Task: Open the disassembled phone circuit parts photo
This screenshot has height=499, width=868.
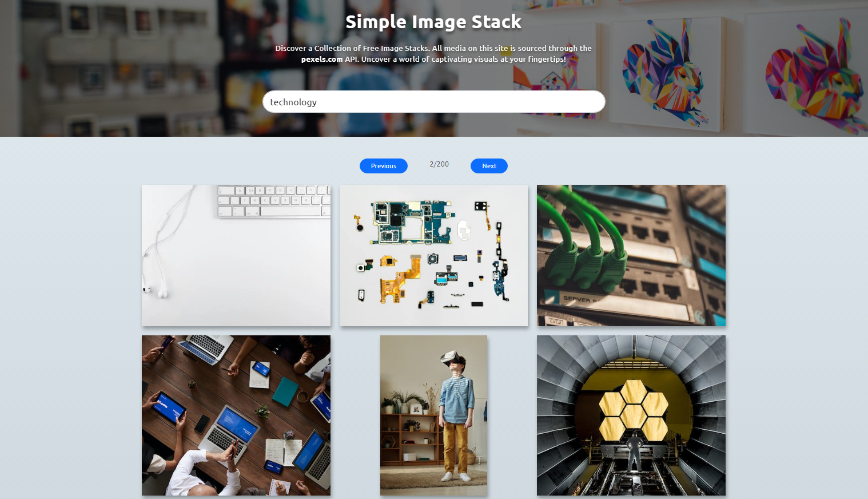Action: tap(433, 255)
